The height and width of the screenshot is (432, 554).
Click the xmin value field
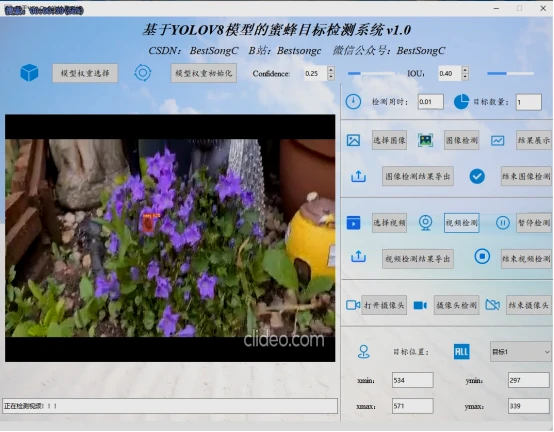412,380
